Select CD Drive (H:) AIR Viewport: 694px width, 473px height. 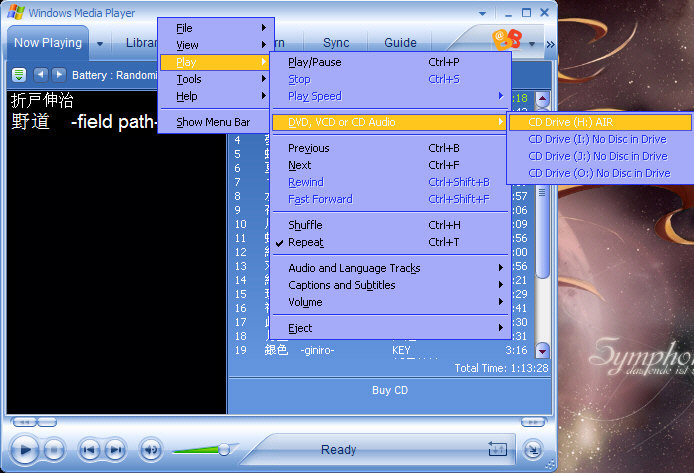click(600, 122)
